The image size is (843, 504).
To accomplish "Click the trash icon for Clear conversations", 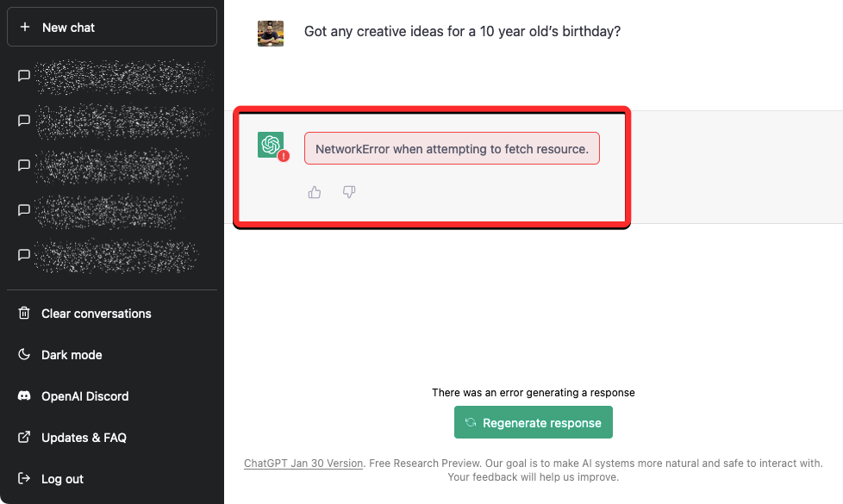I will 24,314.
